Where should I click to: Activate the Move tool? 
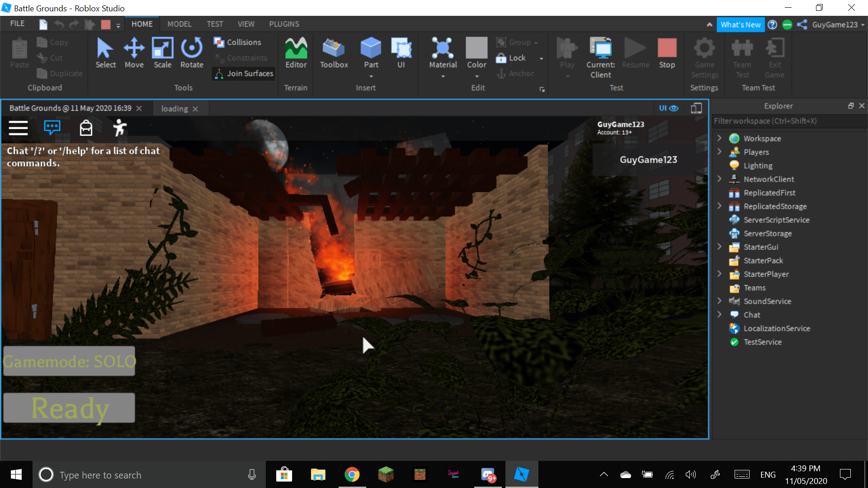pos(134,53)
